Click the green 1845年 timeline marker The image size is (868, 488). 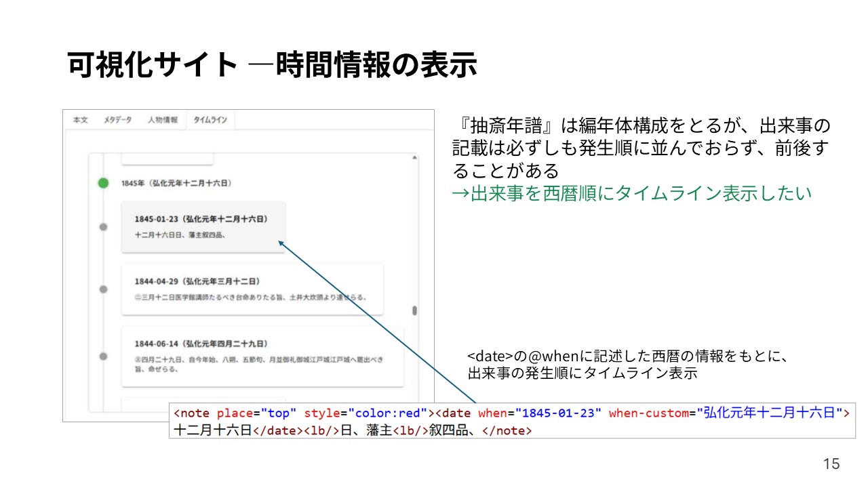[x=103, y=183]
